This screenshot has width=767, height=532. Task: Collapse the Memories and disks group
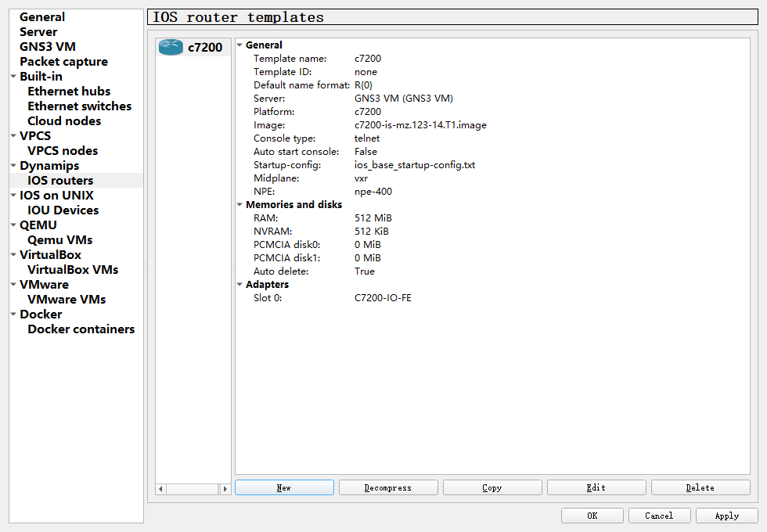(x=239, y=204)
